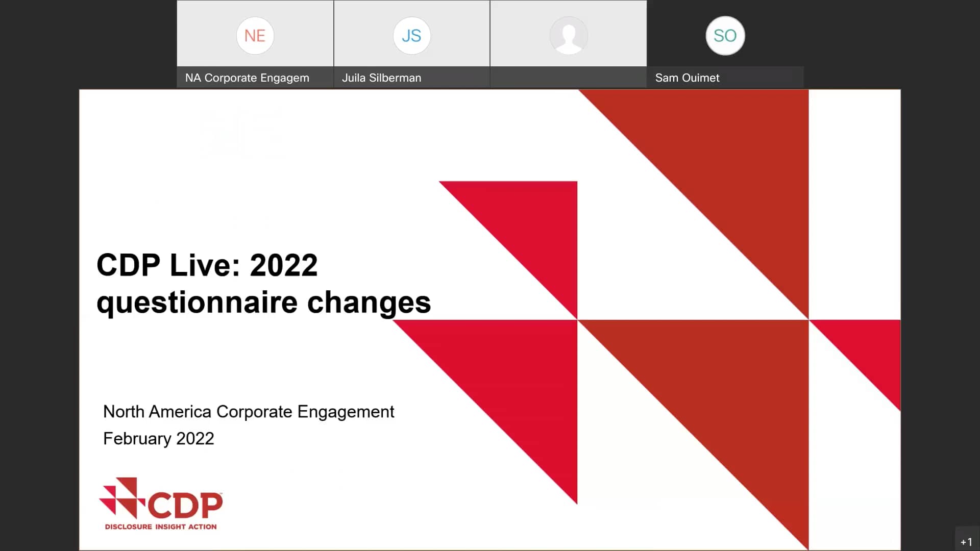Click the JS avatar circle
This screenshot has width=980, height=551.
(411, 36)
